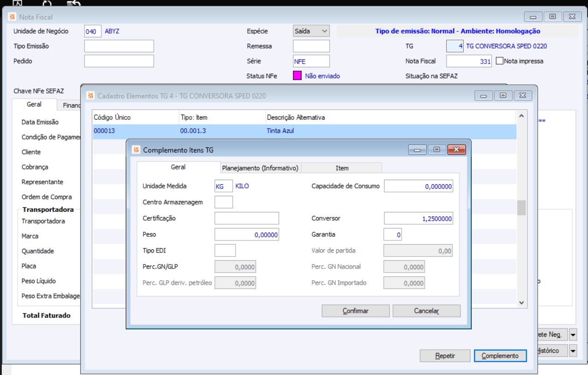Click the Complemento Itens TG window icon
The image size is (588, 375).
coord(136,150)
